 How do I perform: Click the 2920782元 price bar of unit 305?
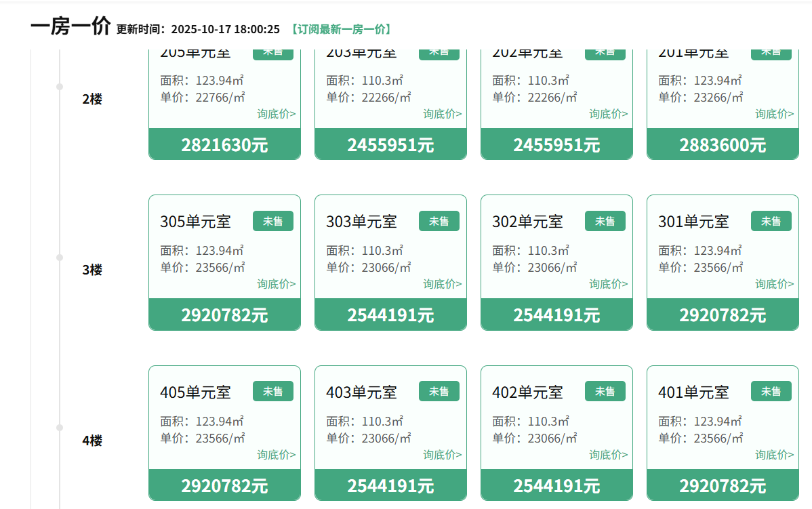point(224,314)
